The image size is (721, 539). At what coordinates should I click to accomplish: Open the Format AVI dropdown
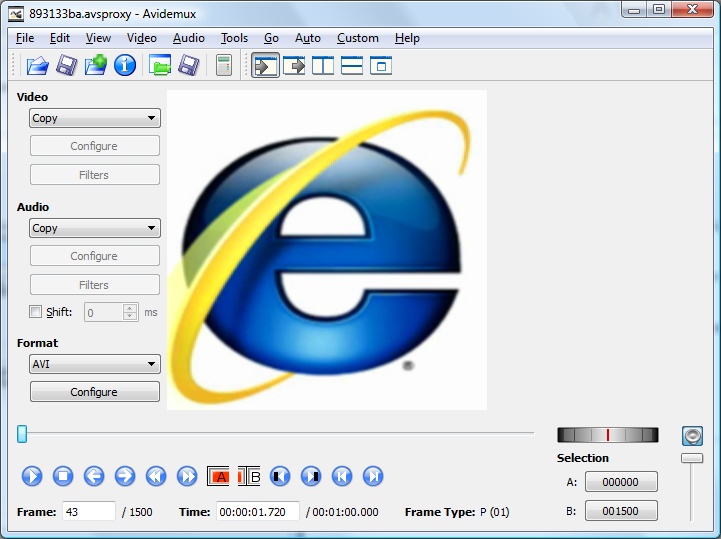94,364
